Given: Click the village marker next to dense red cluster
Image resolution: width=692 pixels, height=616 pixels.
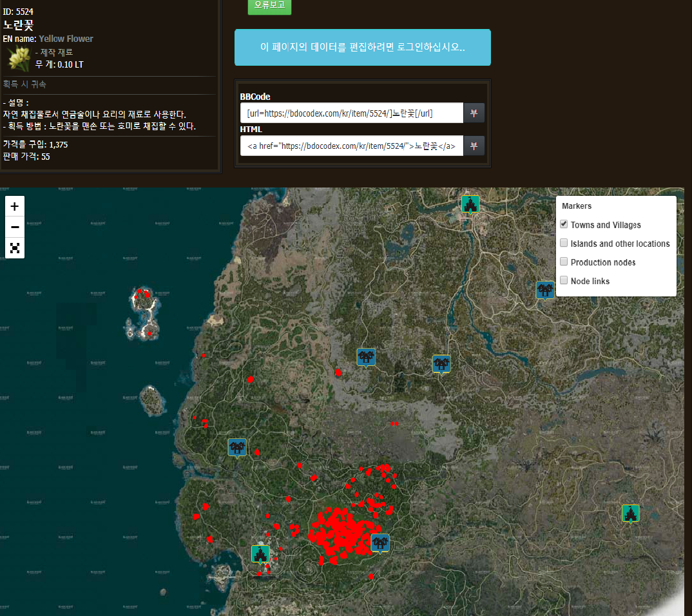Looking at the screenshot, I should [380, 543].
